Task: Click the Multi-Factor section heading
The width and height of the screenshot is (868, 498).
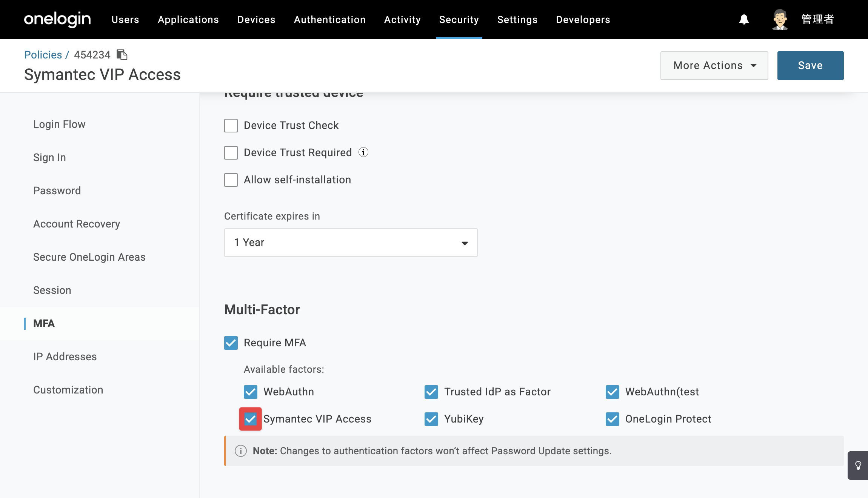Action: point(262,310)
